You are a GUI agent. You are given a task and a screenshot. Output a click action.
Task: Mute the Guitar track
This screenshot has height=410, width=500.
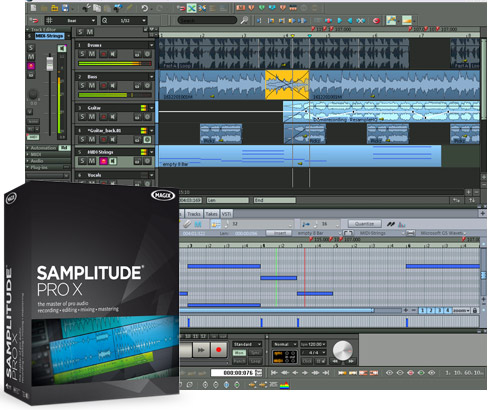click(x=92, y=117)
